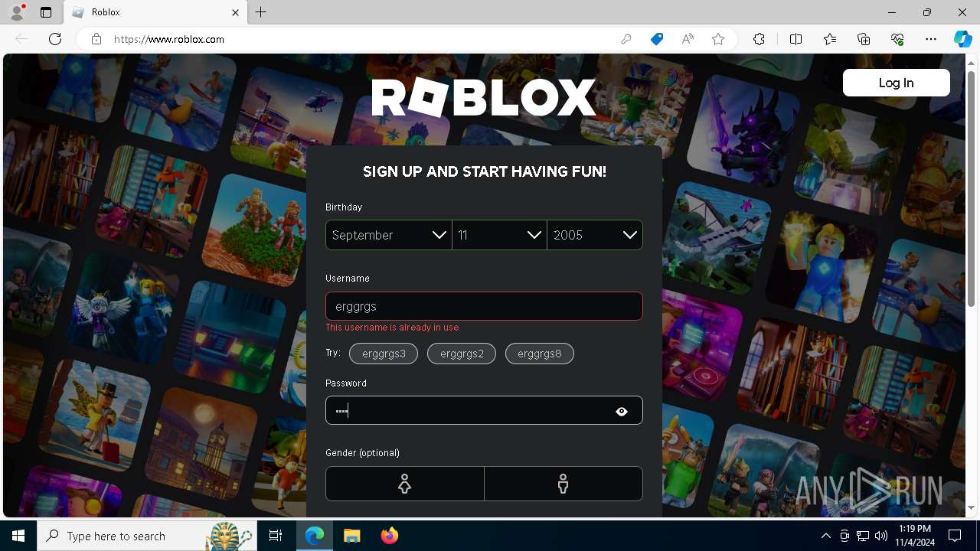Image resolution: width=980 pixels, height=551 pixels.
Task: View site information lock icon
Action: [x=96, y=39]
